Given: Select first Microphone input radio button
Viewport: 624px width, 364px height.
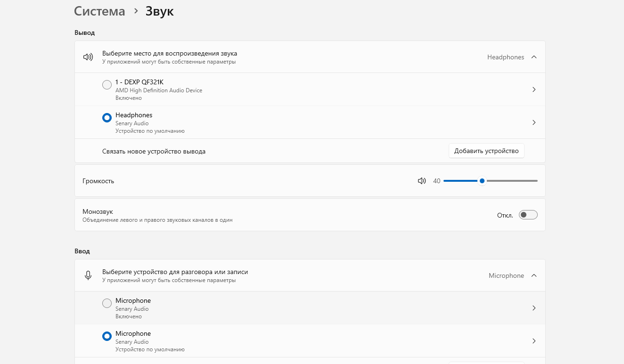Looking at the screenshot, I should coord(107,303).
